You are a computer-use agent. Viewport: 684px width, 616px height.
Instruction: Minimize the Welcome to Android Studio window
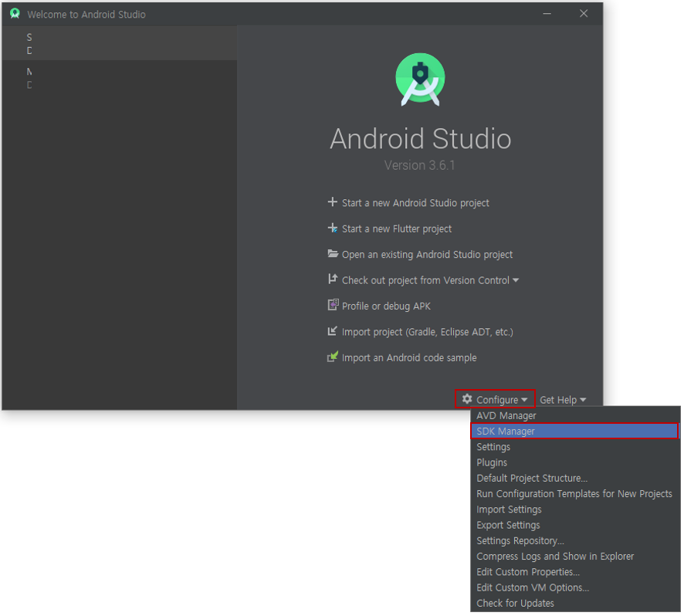[x=548, y=14]
